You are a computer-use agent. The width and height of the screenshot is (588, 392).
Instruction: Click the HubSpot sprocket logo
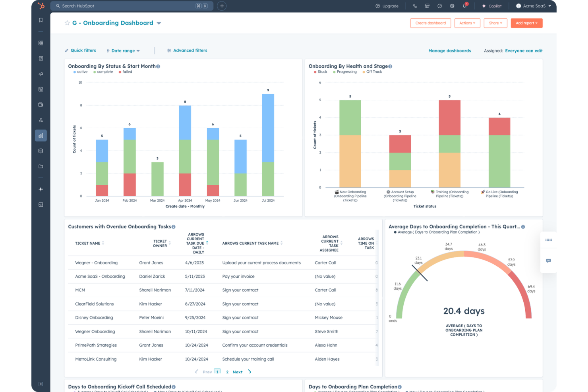pos(41,6)
